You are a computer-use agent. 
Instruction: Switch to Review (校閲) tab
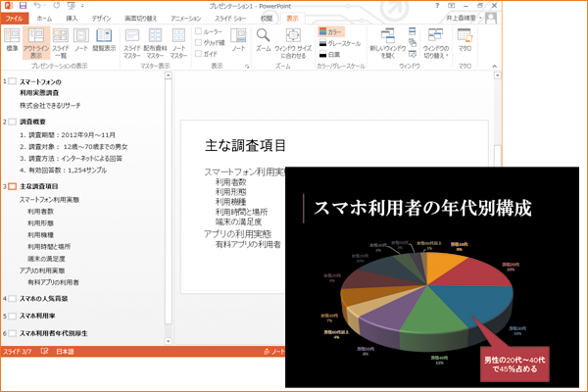pyautogui.click(x=267, y=19)
